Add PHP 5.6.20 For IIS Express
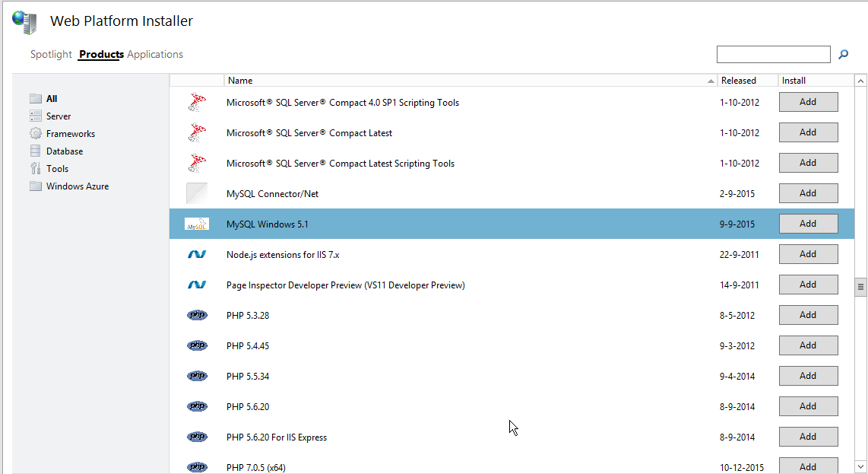This screenshot has width=868, height=474. pyautogui.click(x=808, y=437)
